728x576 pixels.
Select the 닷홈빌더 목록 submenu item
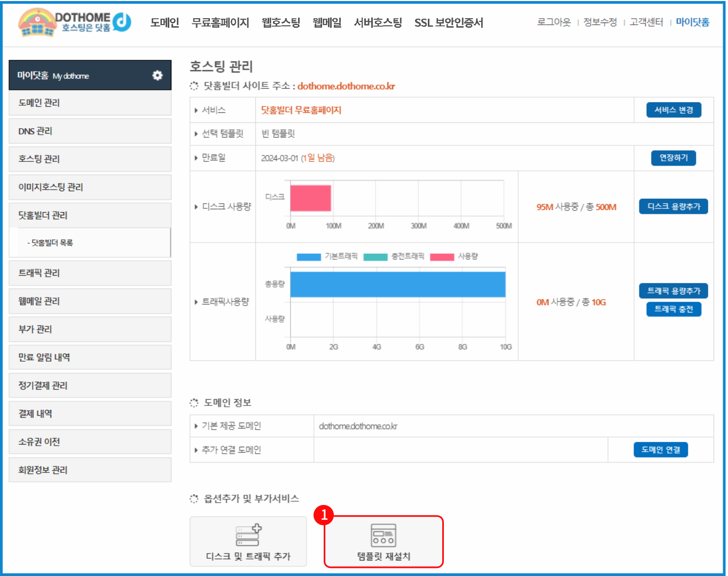click(x=52, y=243)
